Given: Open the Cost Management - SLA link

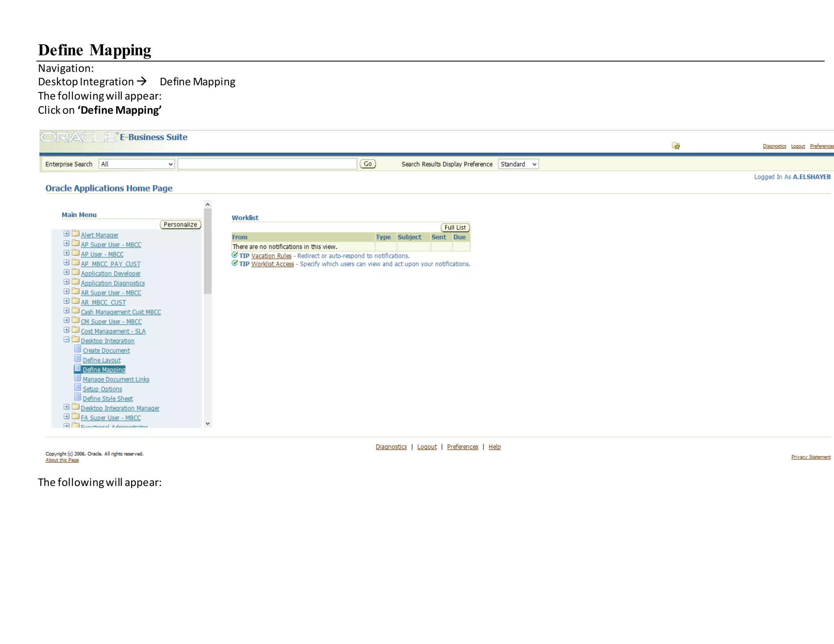Looking at the screenshot, I should (x=113, y=331).
